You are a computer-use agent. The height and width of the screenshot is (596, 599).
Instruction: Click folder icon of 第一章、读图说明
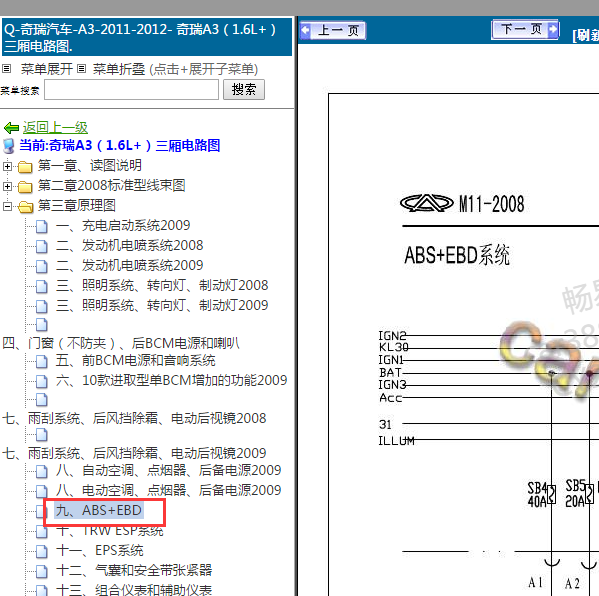click(25, 167)
